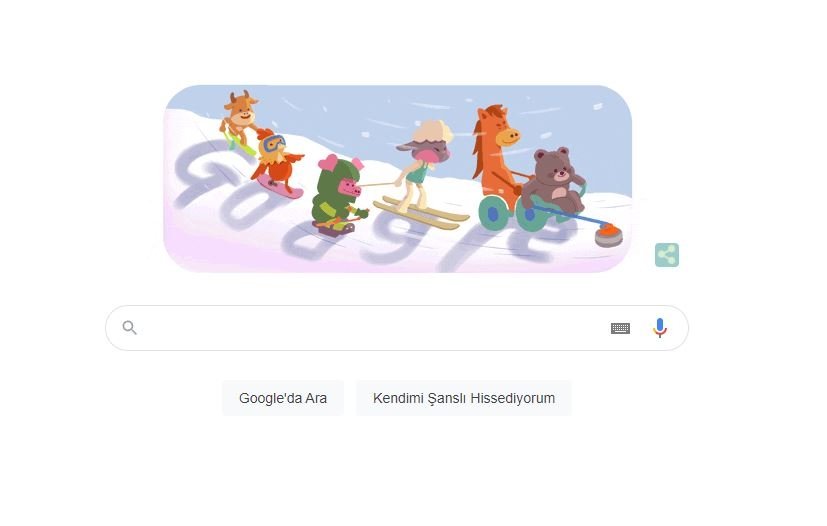Click Kendimi Şanslı Hissediyorum button
The height and width of the screenshot is (526, 827).
coord(464,398)
